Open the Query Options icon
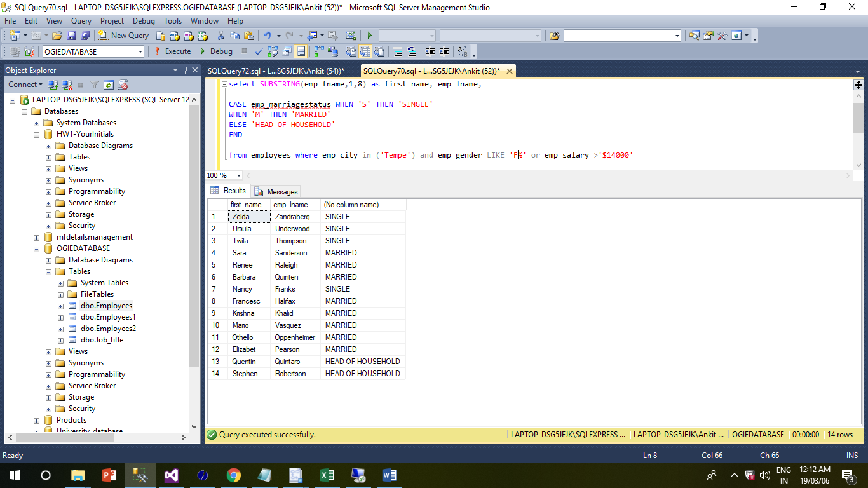Viewport: 868px width, 488px height. click(x=287, y=51)
